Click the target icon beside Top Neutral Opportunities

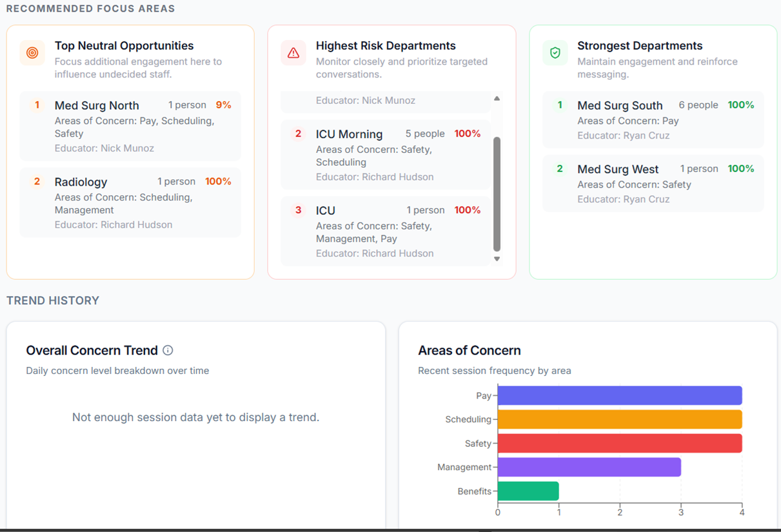point(32,53)
